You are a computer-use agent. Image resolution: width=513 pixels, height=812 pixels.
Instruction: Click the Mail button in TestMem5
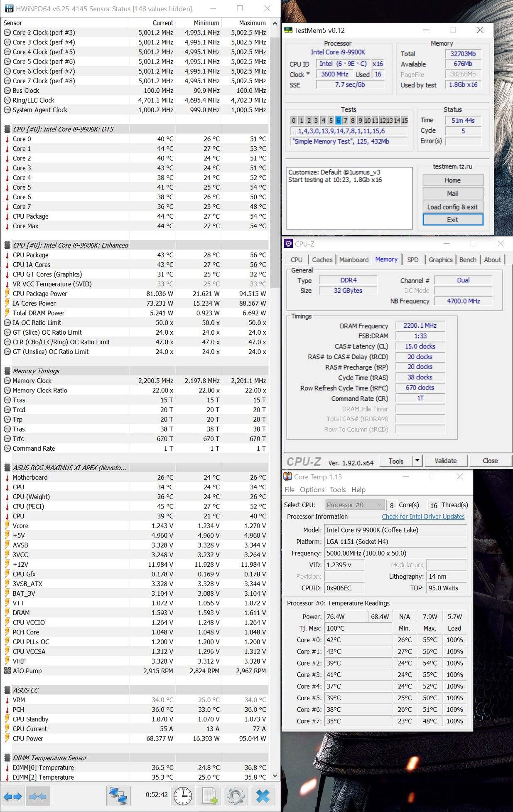tap(453, 193)
